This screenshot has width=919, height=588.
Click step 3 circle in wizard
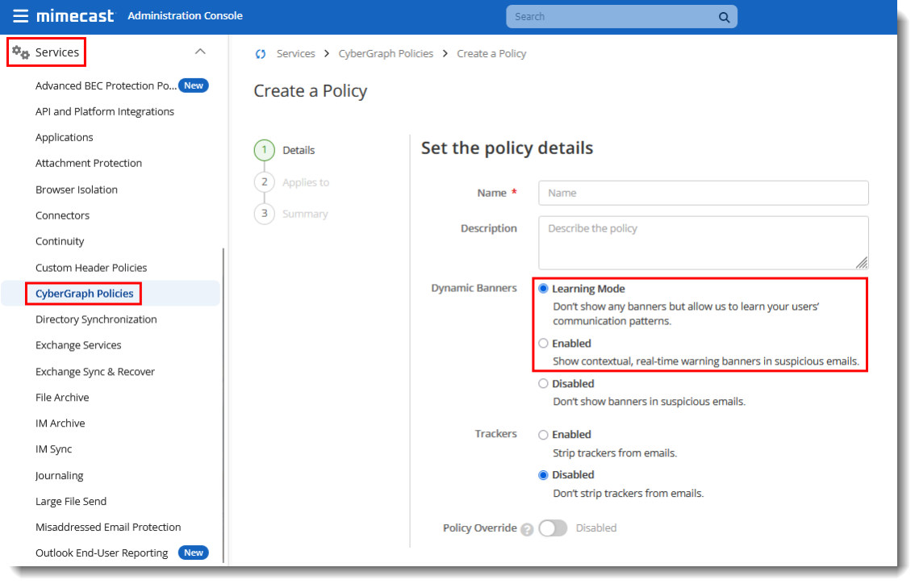pyautogui.click(x=265, y=214)
